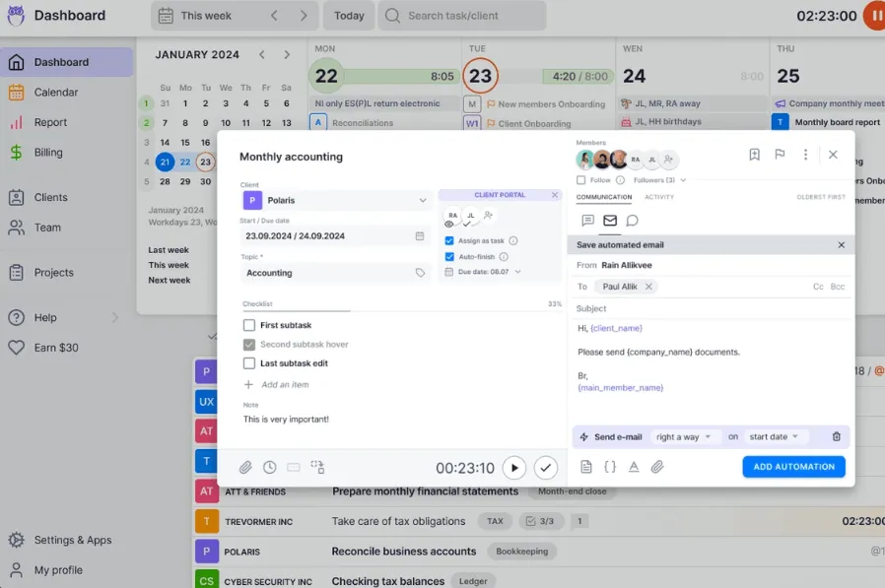The height and width of the screenshot is (588, 885).
Task: Mark the task done with checkmark button
Action: (545, 468)
